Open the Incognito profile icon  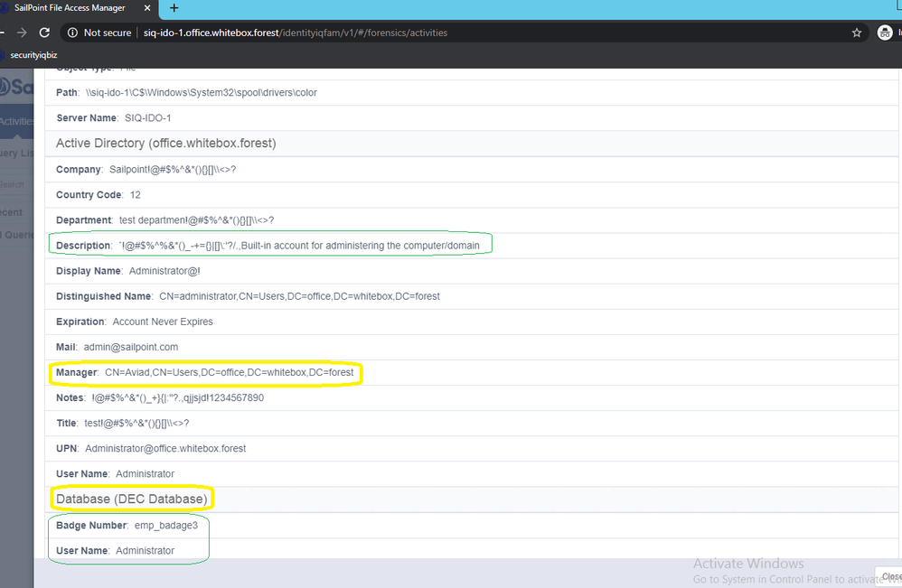pyautogui.click(x=885, y=33)
